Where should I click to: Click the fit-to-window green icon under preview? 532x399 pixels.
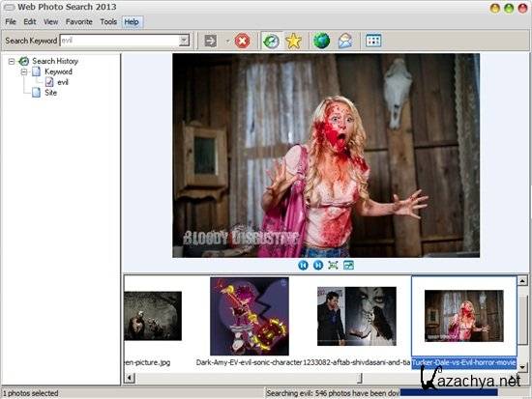tap(333, 265)
